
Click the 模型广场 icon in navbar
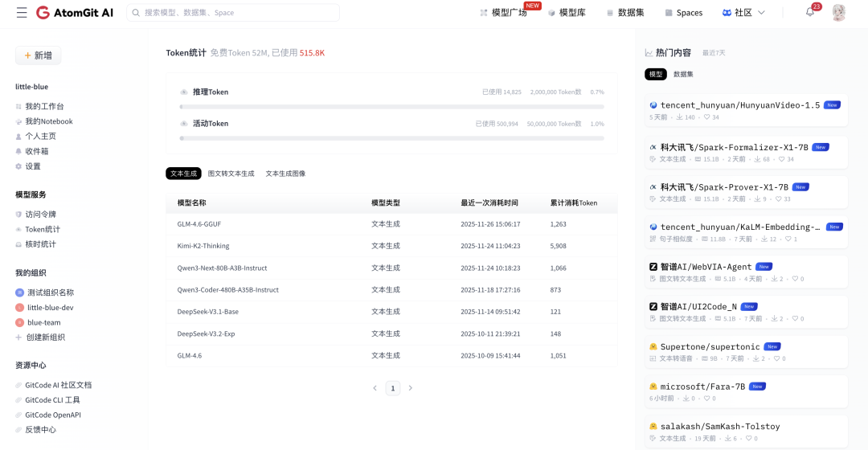[484, 13]
